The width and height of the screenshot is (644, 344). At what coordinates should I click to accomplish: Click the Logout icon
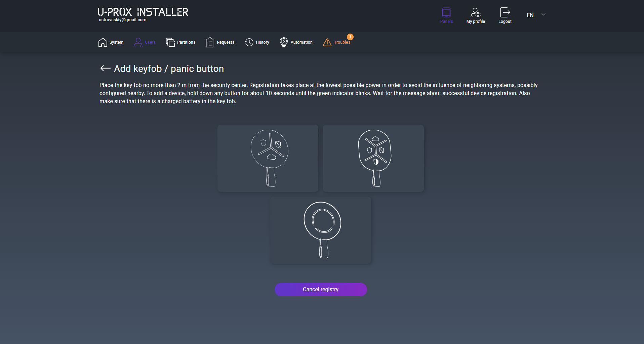click(x=505, y=13)
